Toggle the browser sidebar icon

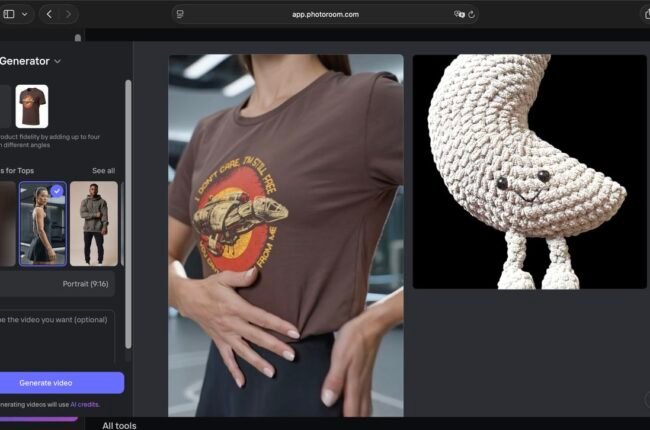coord(9,14)
